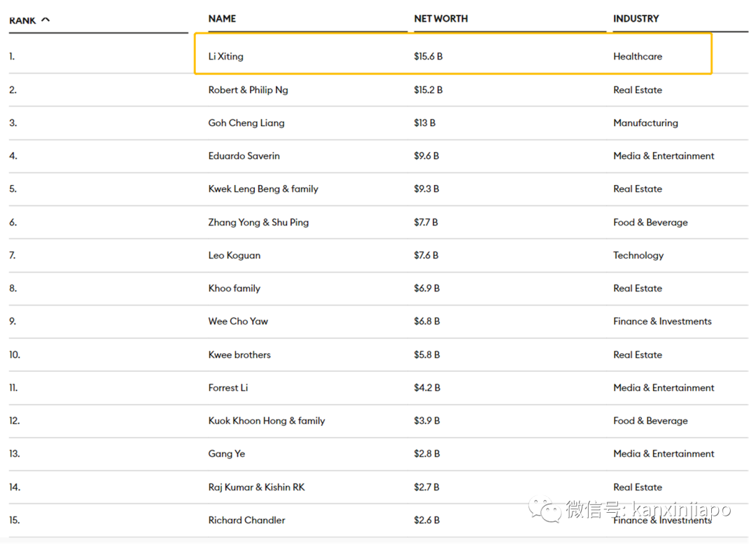Open Robert & Philip Ng entry
Image resolution: width=756 pixels, height=545 pixels.
pos(248,90)
